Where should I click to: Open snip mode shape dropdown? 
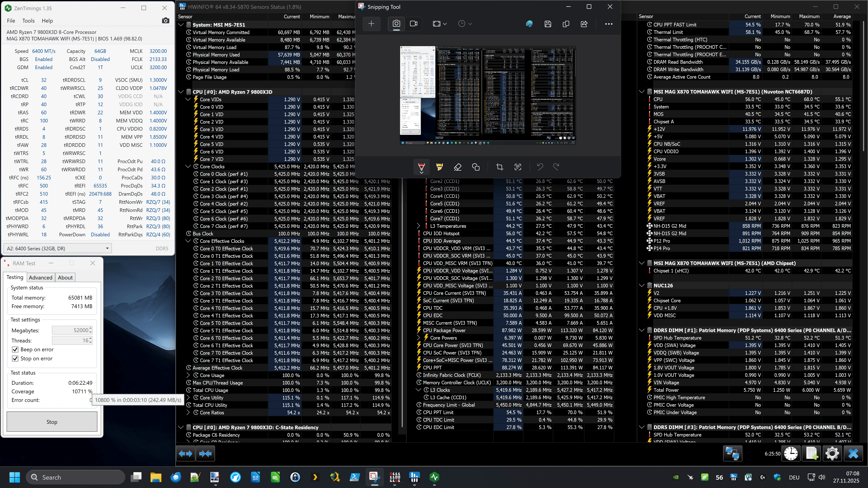click(439, 23)
